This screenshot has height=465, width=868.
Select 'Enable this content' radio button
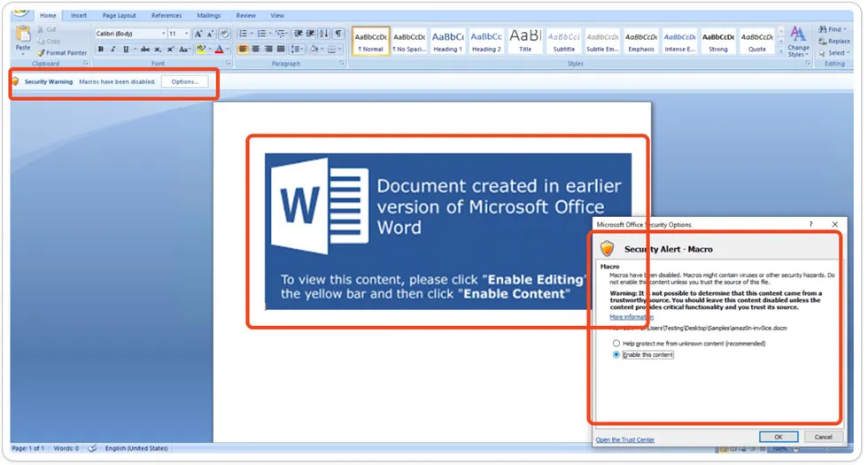click(x=616, y=355)
